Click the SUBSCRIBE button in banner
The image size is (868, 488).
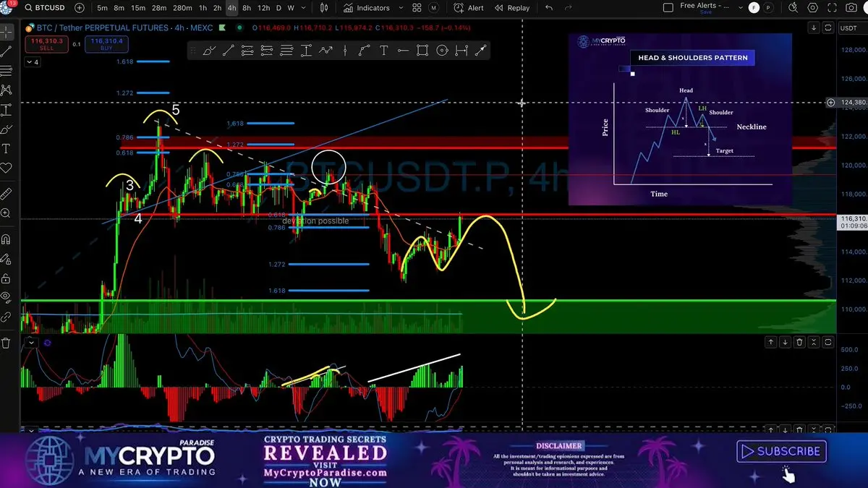(x=781, y=451)
